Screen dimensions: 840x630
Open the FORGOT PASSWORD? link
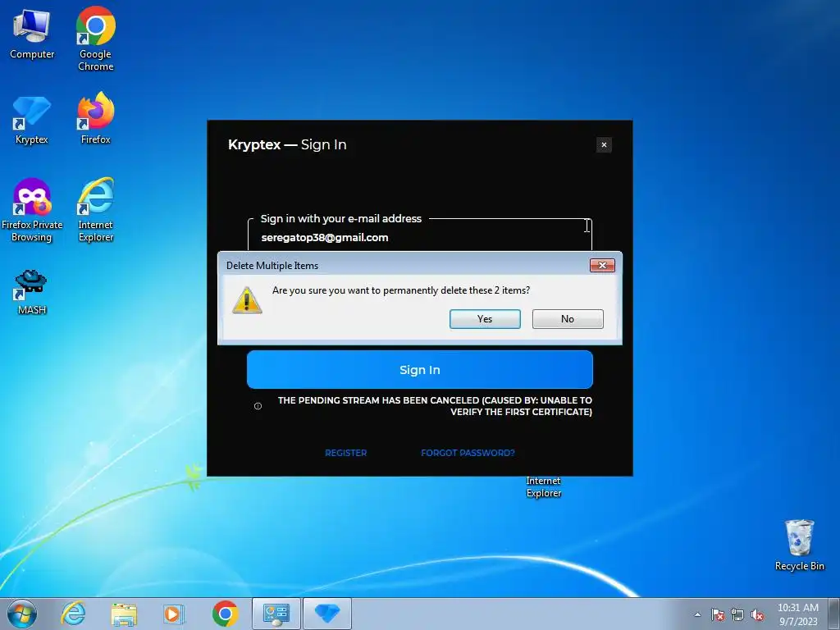click(x=468, y=453)
